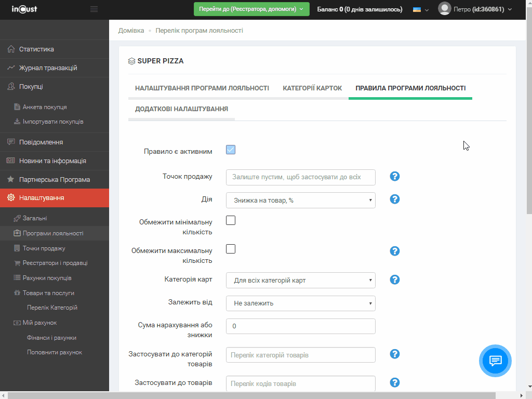Click the horizontal scrollbar at bottom

tap(260, 395)
